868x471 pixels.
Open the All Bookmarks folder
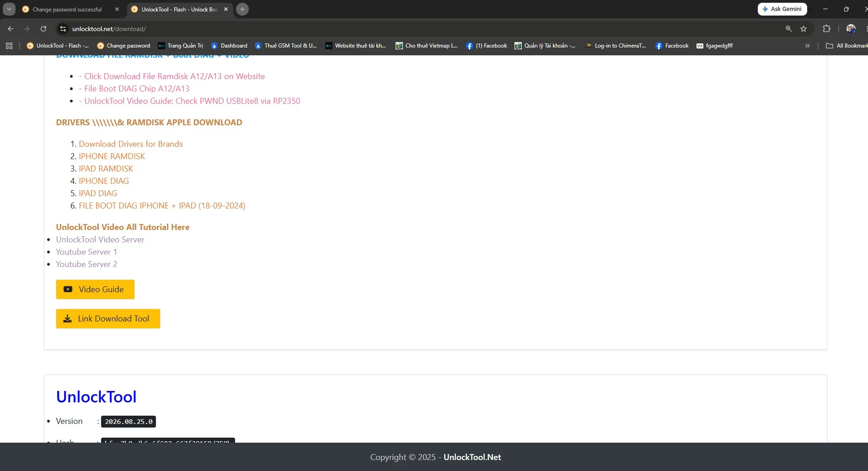(x=847, y=46)
